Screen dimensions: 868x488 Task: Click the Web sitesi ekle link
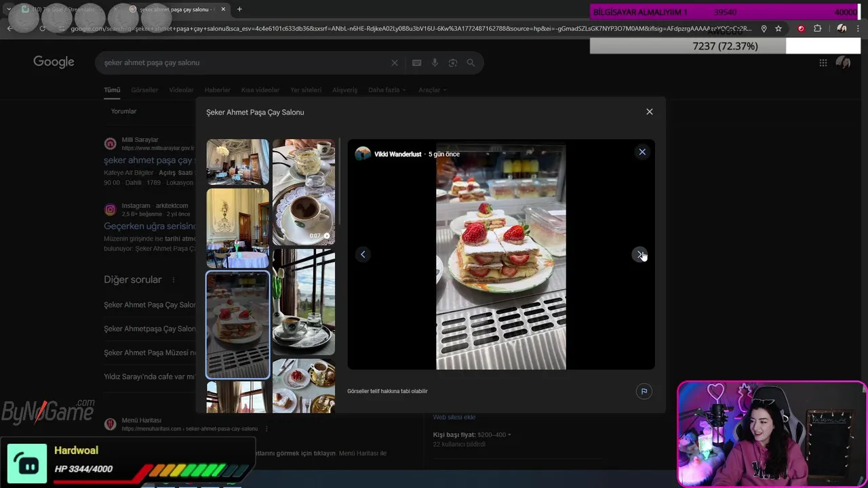click(454, 417)
